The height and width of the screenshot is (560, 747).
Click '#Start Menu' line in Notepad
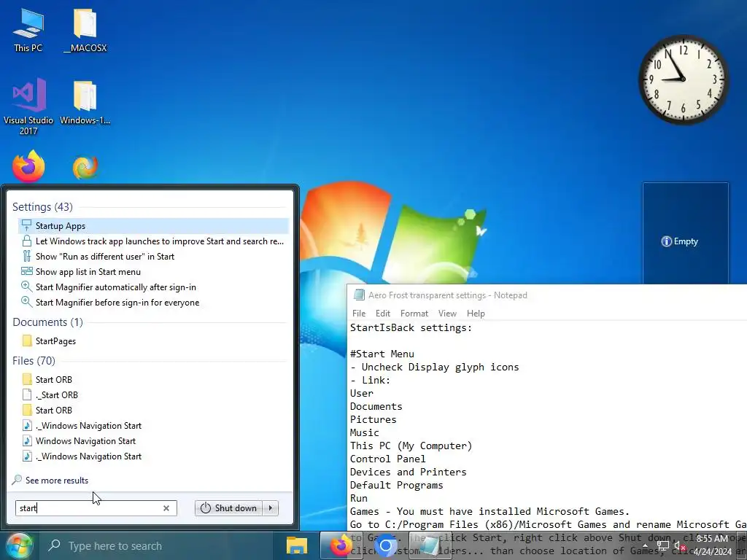pyautogui.click(x=382, y=354)
